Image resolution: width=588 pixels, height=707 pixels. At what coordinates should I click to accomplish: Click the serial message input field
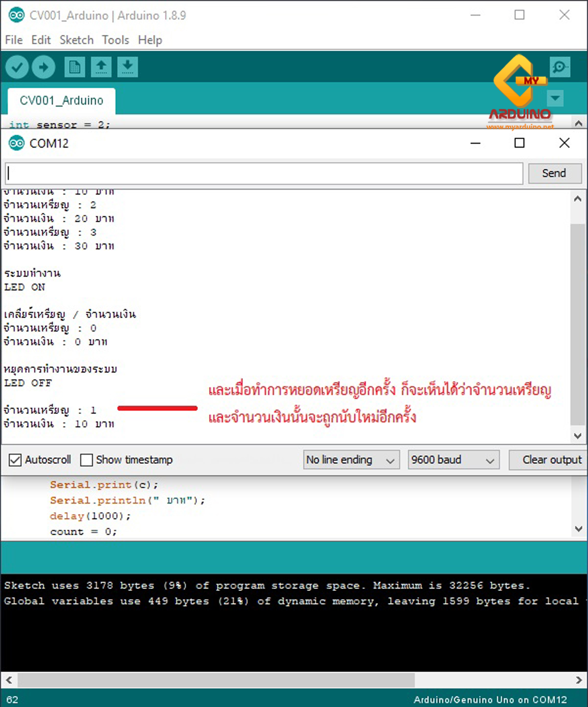264,173
